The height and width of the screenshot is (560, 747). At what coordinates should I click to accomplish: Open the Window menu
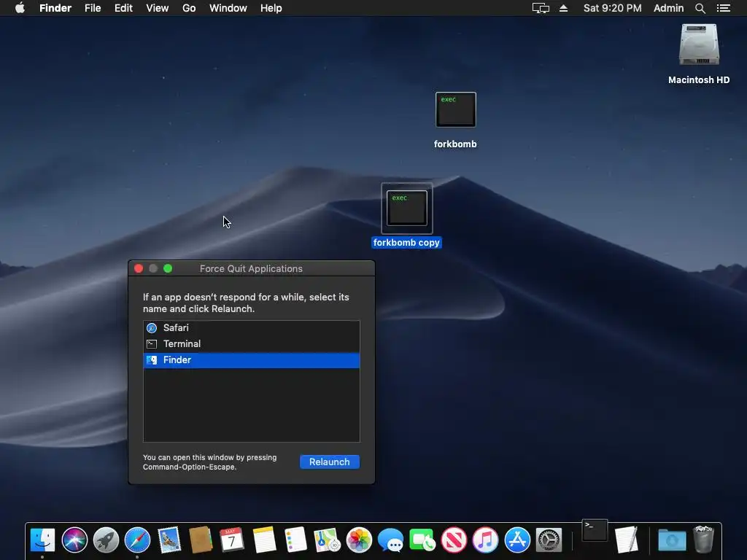coord(228,8)
